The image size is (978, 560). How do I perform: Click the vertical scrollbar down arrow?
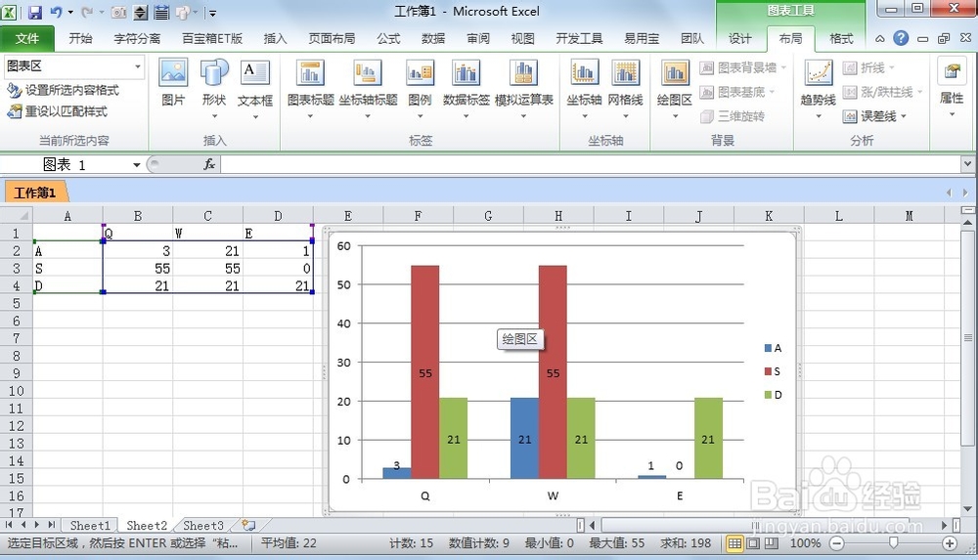click(968, 509)
